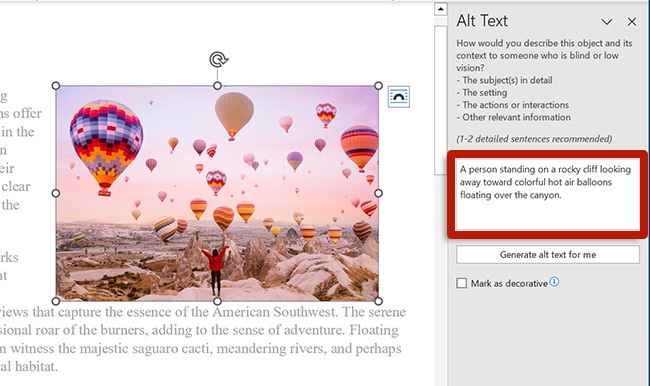
Task: Select the hot air balloons picture
Action: [x=217, y=193]
